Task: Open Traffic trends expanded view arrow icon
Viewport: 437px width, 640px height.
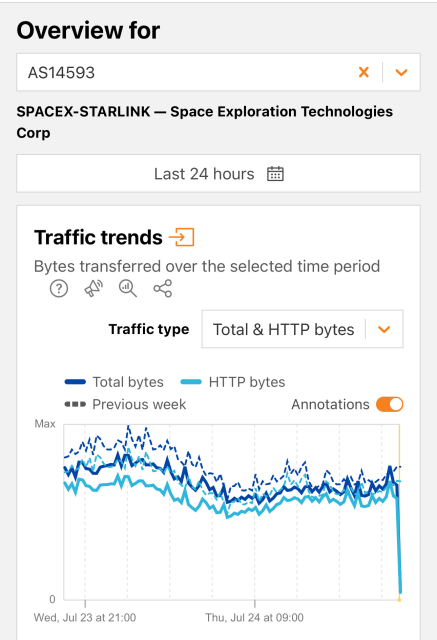Action: tap(182, 237)
